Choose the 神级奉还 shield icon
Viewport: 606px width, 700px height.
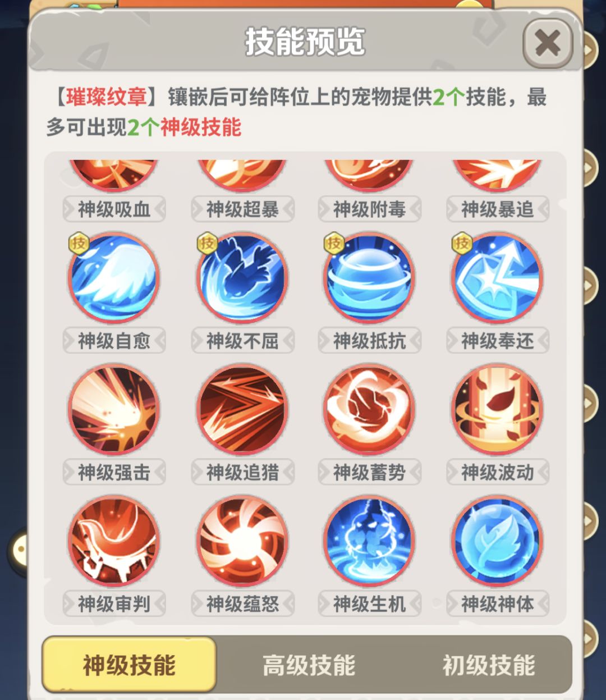coord(497,278)
